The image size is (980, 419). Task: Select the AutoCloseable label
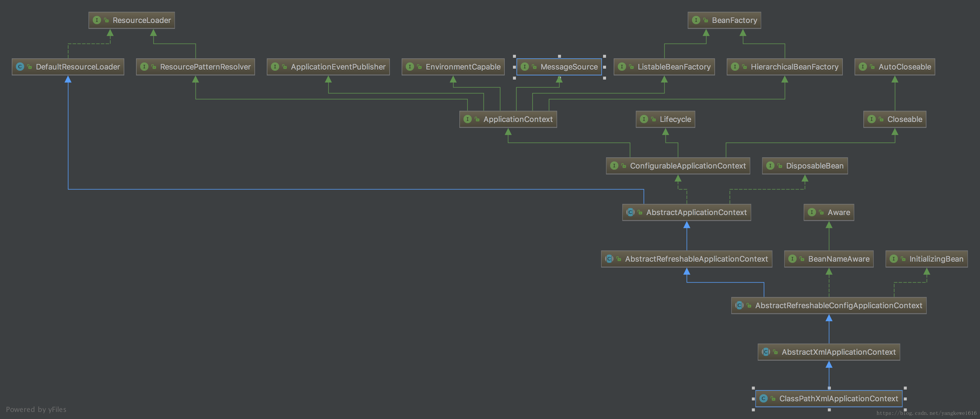[x=905, y=67]
